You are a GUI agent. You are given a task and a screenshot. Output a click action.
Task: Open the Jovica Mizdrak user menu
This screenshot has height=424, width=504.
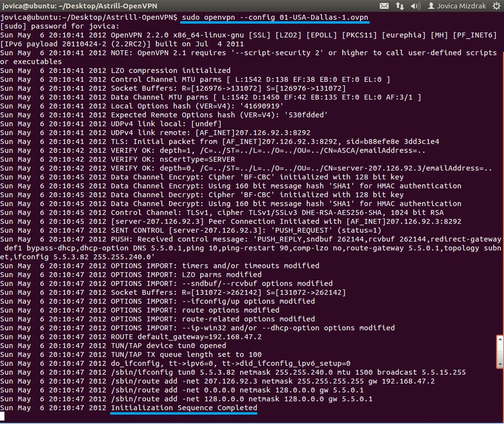click(457, 6)
